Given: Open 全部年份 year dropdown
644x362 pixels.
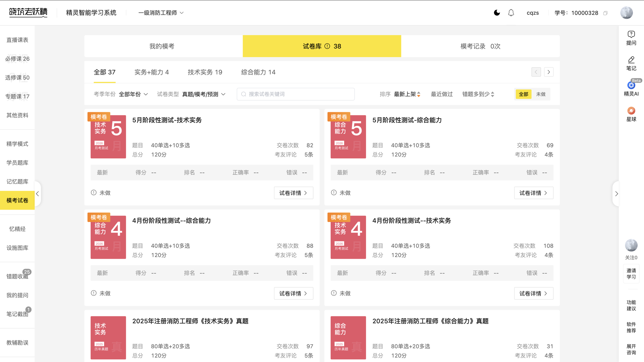Looking at the screenshot, I should pyautogui.click(x=133, y=94).
